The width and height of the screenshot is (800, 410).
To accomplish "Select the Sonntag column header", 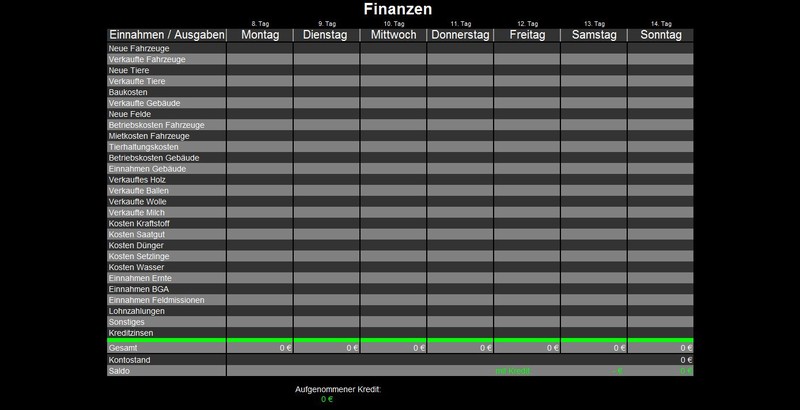I will [660, 35].
